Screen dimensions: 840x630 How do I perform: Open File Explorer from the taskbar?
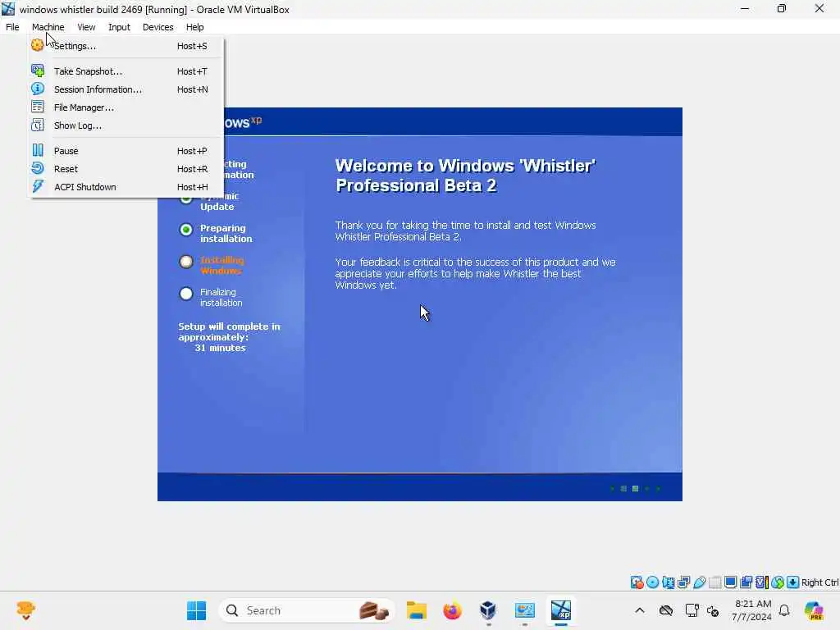coord(416,610)
